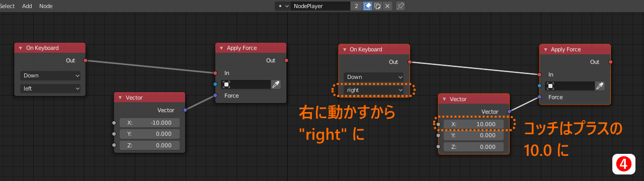
Task: Click the Z field in right Vector node
Action: 473,147
